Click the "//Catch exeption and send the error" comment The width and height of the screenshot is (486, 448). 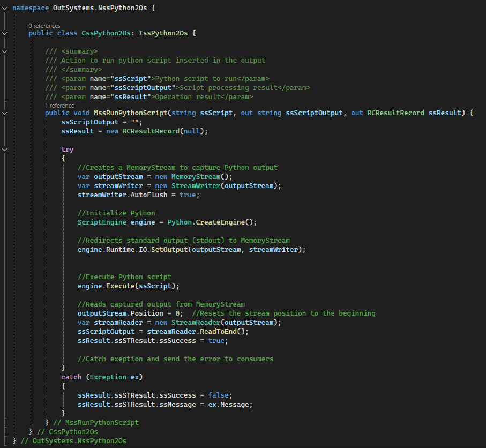click(175, 359)
